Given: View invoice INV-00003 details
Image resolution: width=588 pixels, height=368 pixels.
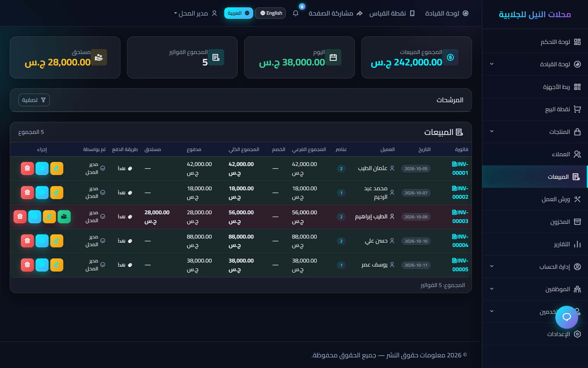Looking at the screenshot, I should tap(35, 217).
